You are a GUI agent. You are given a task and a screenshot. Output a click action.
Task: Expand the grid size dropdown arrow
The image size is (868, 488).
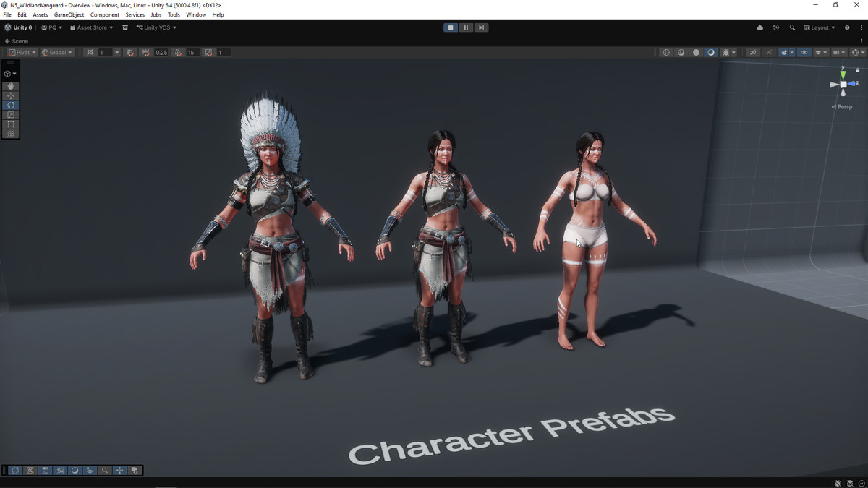tap(117, 53)
